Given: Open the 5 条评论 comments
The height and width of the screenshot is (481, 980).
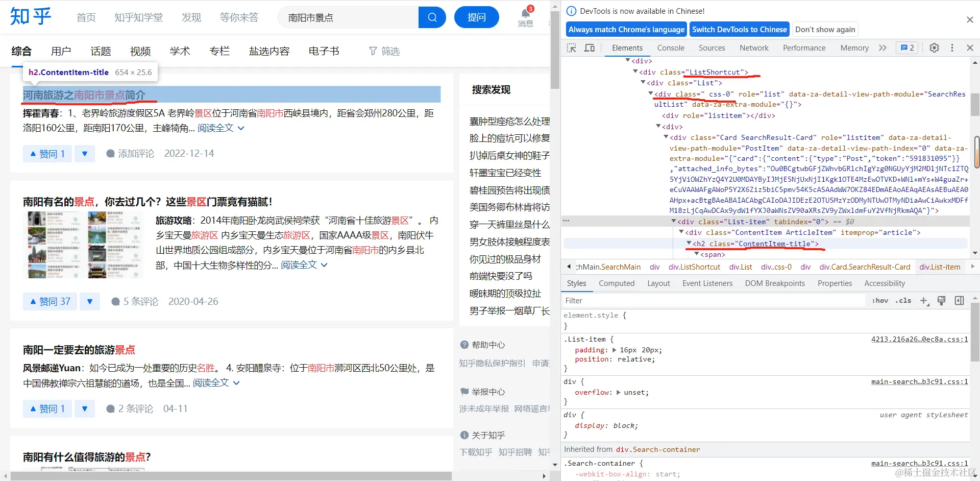Looking at the screenshot, I should (135, 302).
